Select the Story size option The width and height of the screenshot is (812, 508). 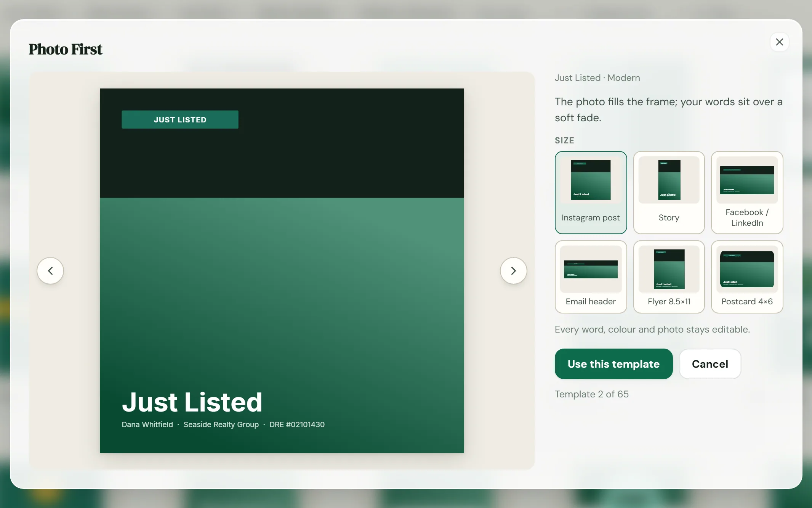669,193
